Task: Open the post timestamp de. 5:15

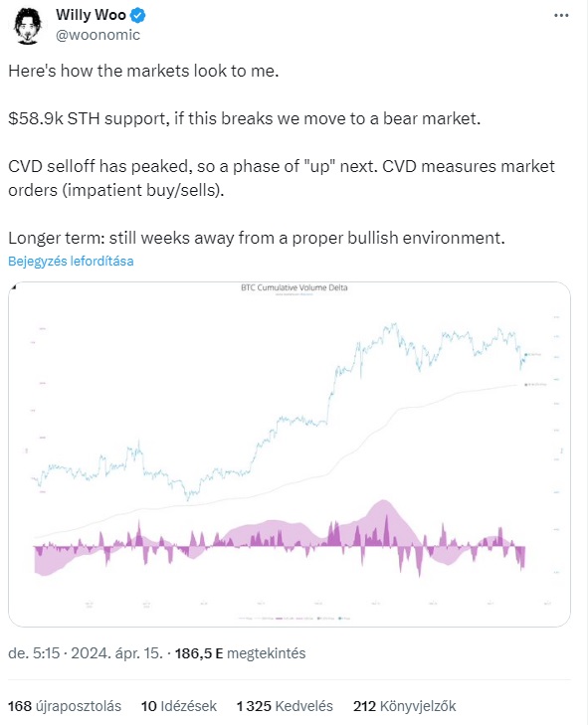Action: pos(34,653)
